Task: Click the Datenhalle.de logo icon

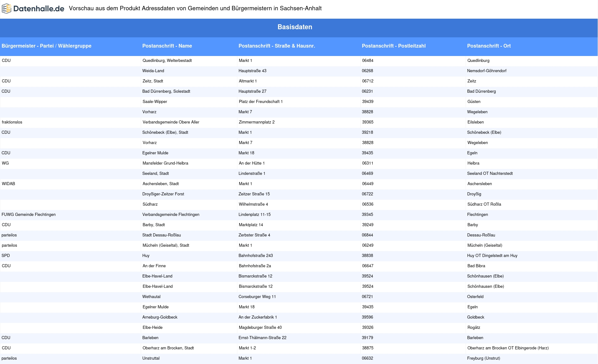Action: [x=6, y=9]
